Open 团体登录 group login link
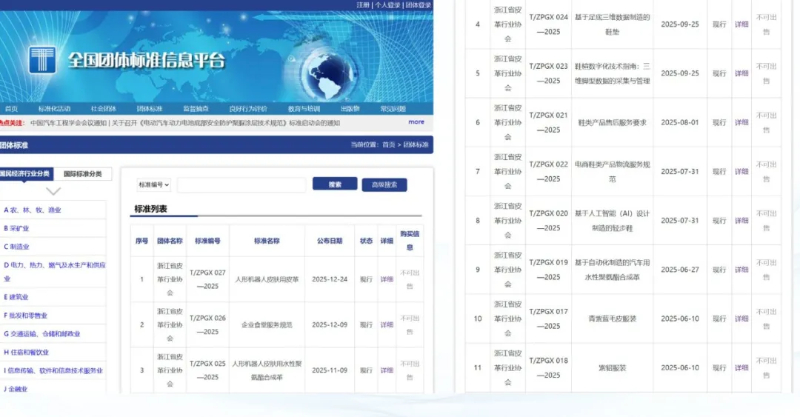Screen dimensions: 800x417 418,5
